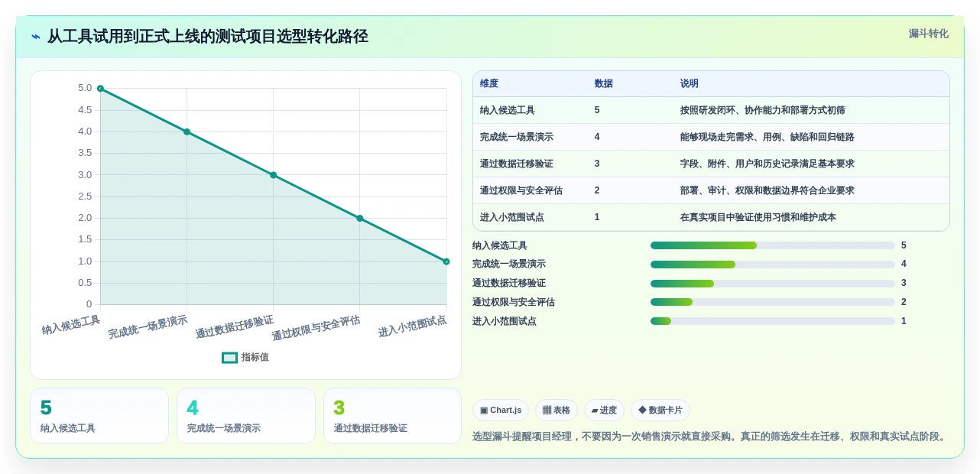Screen dimensions: 980x474
Task: Click the x-axis label 纳入候选工具
Action: 71,325
